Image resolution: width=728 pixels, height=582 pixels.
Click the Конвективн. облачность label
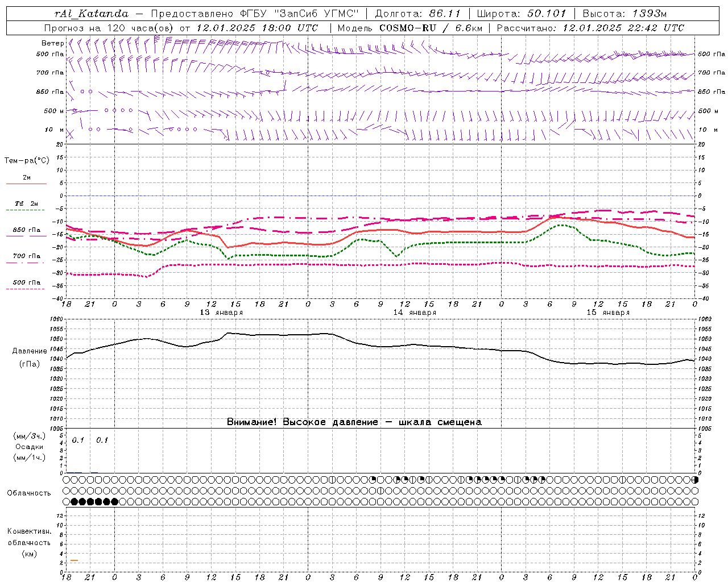point(29,537)
